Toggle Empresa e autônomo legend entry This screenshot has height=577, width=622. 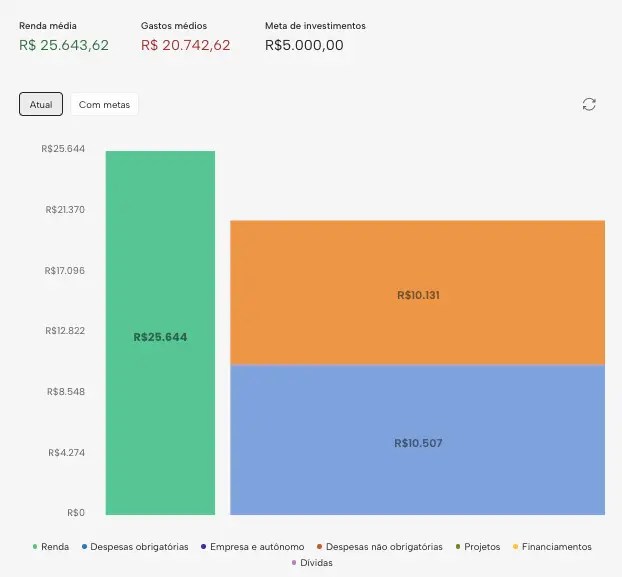pyautogui.click(x=252, y=547)
